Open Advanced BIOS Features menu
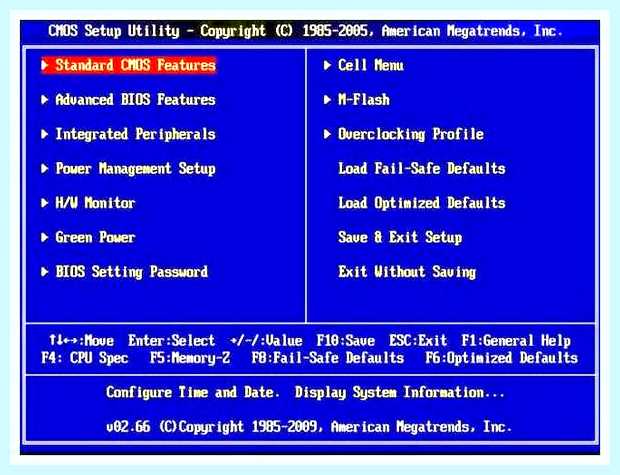 (x=135, y=99)
